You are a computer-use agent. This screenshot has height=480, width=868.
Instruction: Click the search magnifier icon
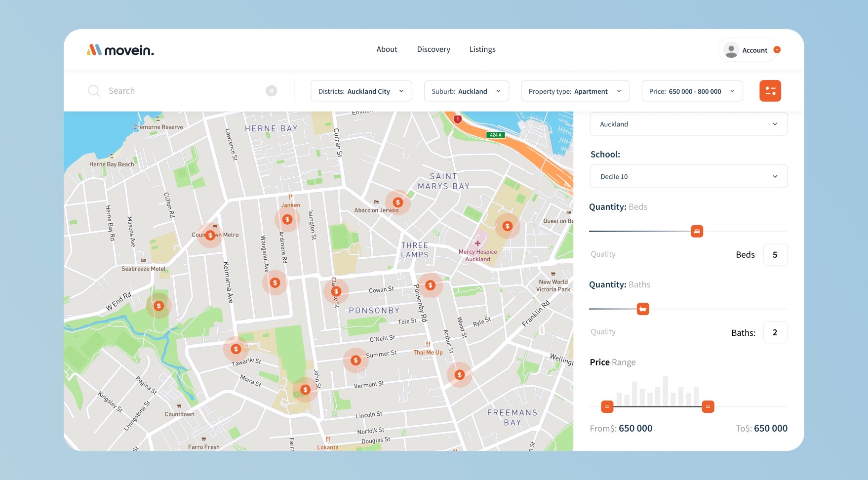[94, 91]
